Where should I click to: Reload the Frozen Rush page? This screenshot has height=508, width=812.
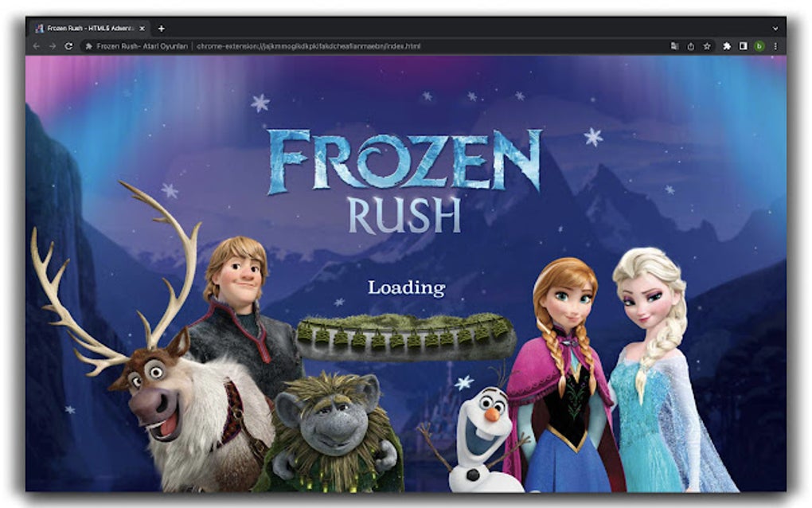coord(68,47)
